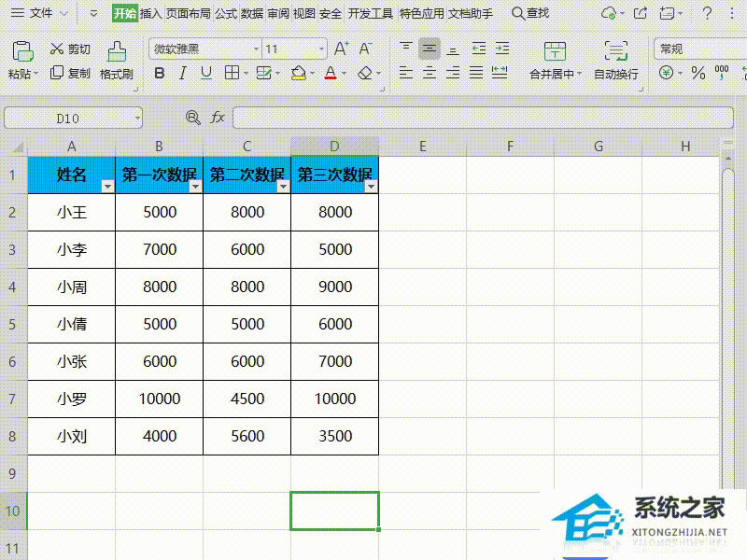Open the 微软雅黑 font name dropdown

point(255,48)
